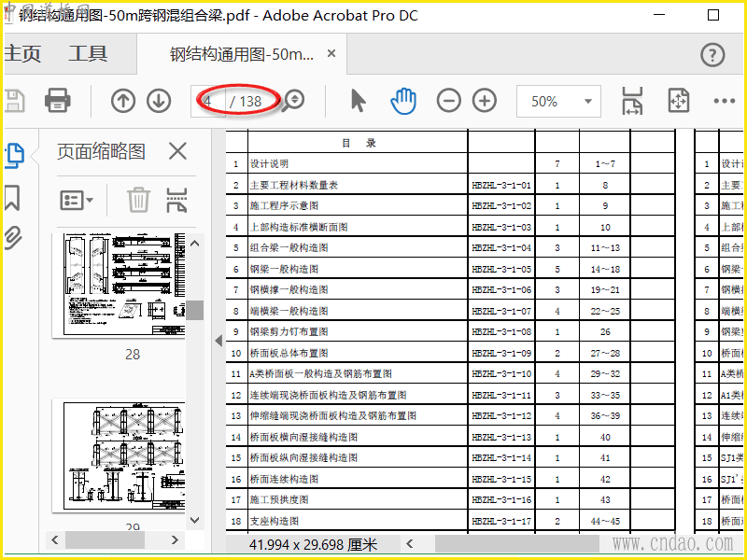The height and width of the screenshot is (560, 747).
Task: Maximize the Acrobat window
Action: click(713, 15)
